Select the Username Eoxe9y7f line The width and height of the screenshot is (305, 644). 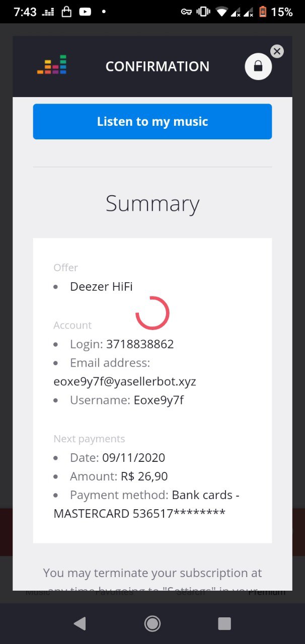(127, 400)
